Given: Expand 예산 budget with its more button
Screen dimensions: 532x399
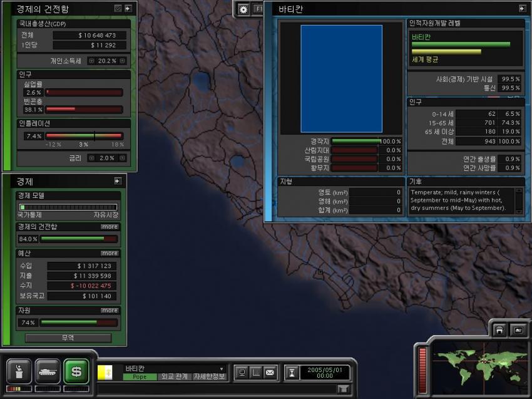Looking at the screenshot, I should pos(110,253).
